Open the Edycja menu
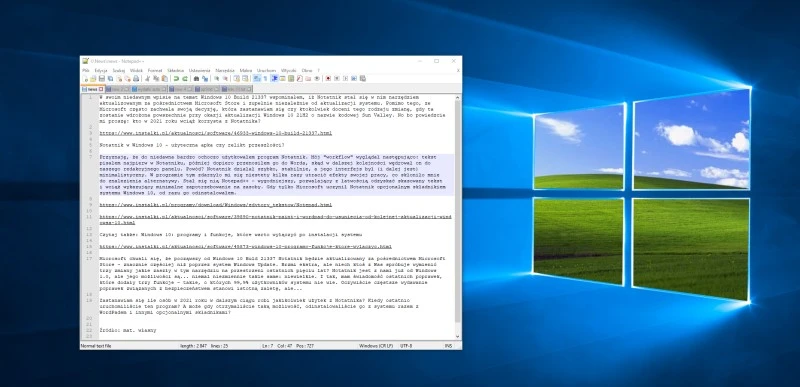 (x=101, y=70)
